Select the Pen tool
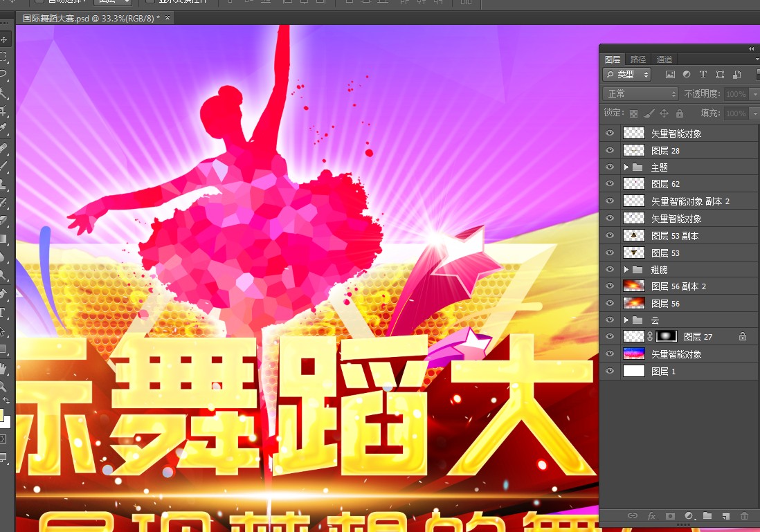This screenshot has height=532, width=760. (x=3, y=293)
